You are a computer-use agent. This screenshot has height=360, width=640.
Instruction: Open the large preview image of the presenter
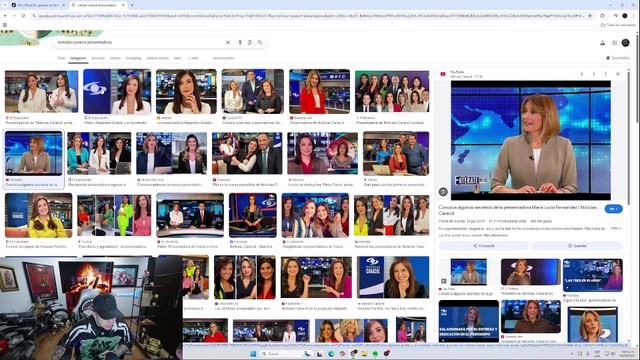pyautogui.click(x=531, y=140)
